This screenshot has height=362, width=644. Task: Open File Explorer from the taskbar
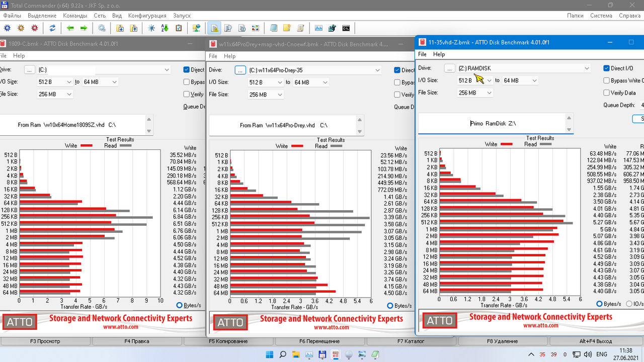point(296,354)
